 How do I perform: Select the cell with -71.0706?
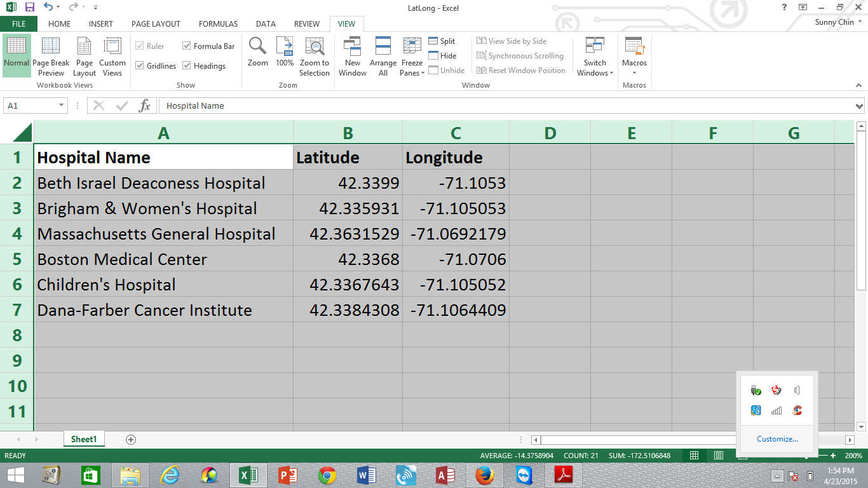(456, 259)
